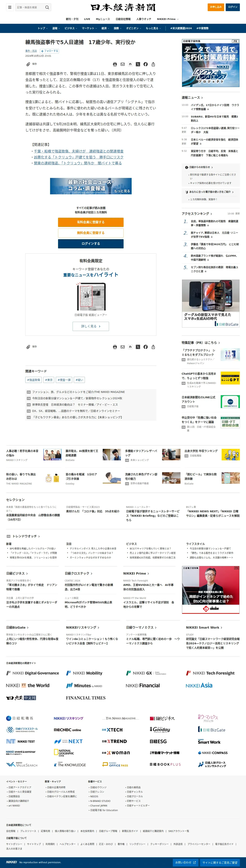The width and height of the screenshot is (246, 868).
Task: Print article using printer icon under headline
Action: pyautogui.click(x=115, y=64)
